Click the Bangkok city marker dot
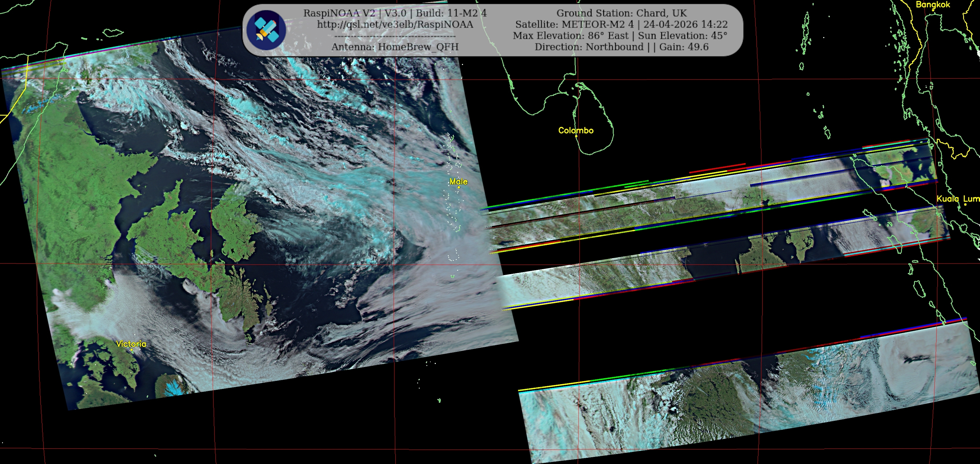Viewport: 980px width, 464px height. [933, 10]
